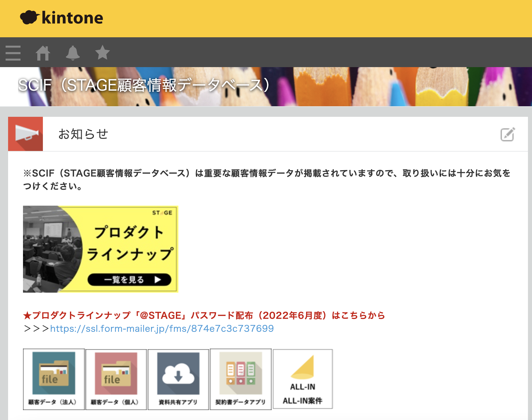Go to the kintone home portal
The height and width of the screenshot is (420, 532).
pos(43,53)
